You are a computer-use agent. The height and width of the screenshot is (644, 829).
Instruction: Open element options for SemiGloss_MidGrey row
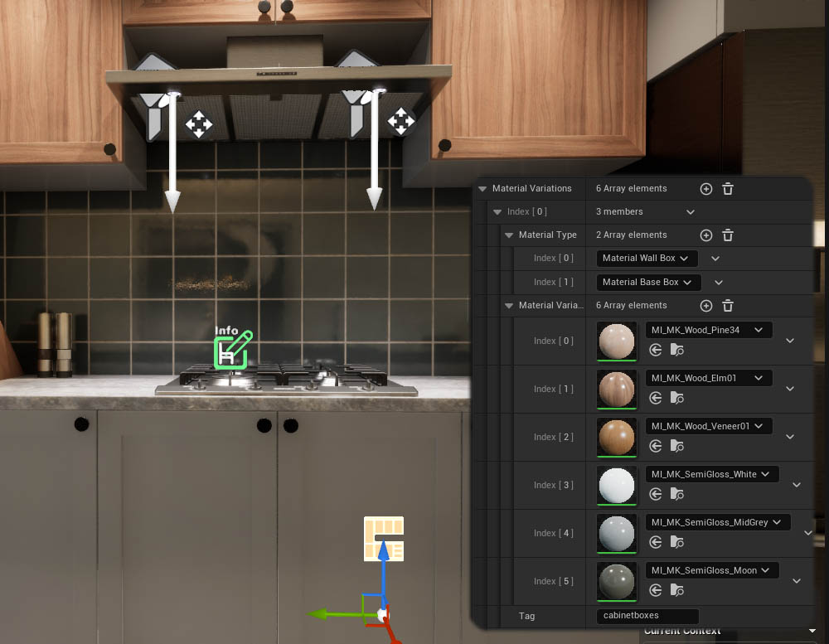pyautogui.click(x=807, y=533)
